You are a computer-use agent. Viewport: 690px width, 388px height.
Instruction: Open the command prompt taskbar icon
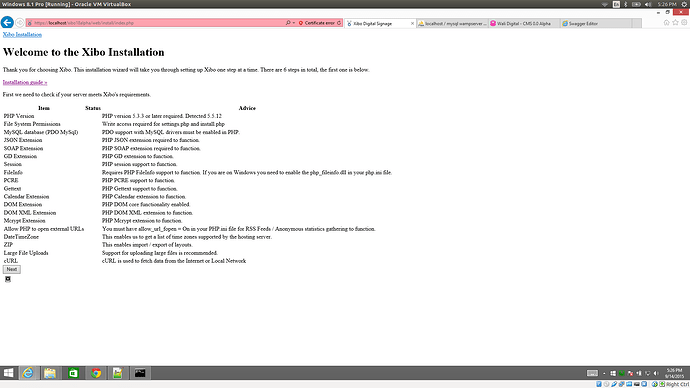click(140, 373)
